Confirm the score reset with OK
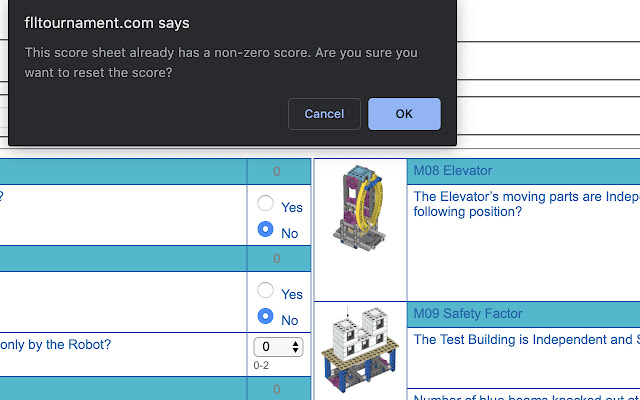Screen dimensions: 640x400 point(404,114)
